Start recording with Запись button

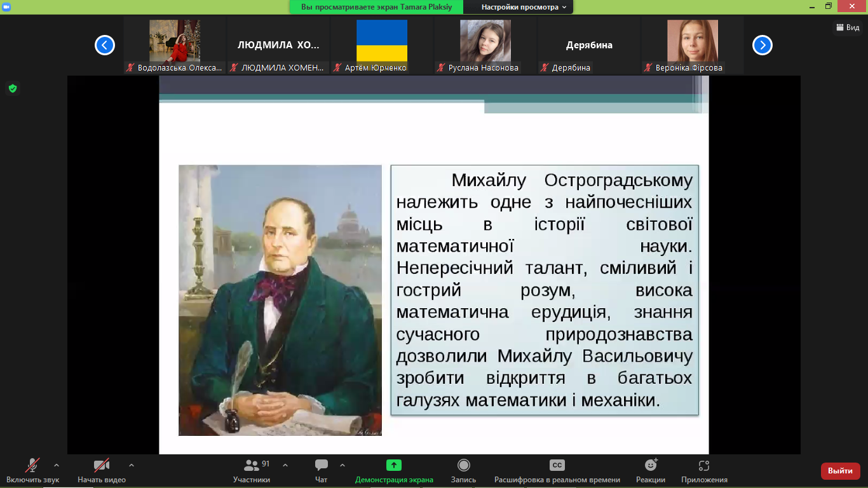tap(463, 471)
